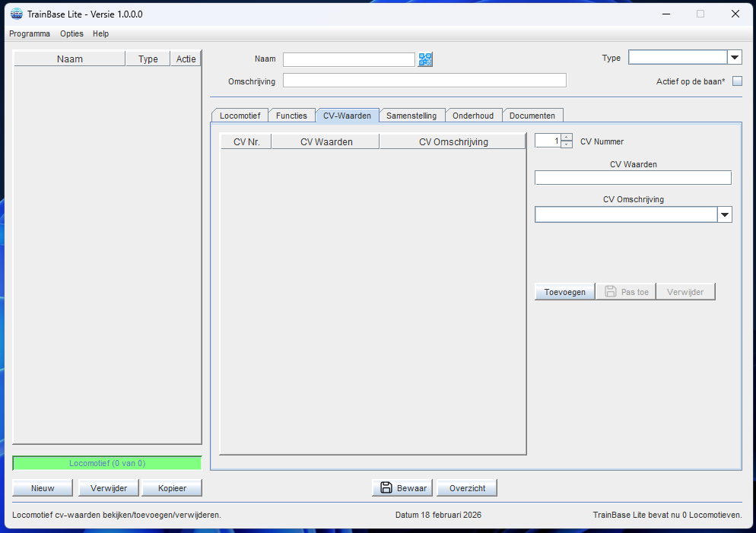Open the Type dropdown
The width and height of the screenshot is (756, 533).
point(735,58)
